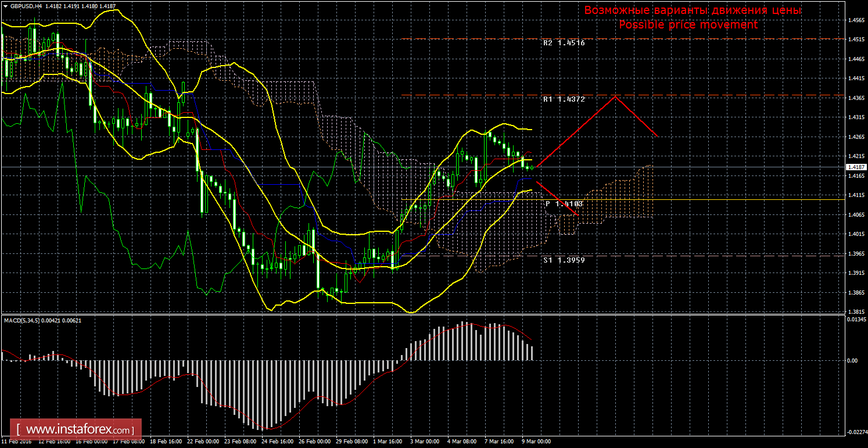Click the MACD(5,34,5) indicator label
The height and width of the screenshot is (448, 868).
(x=24, y=320)
